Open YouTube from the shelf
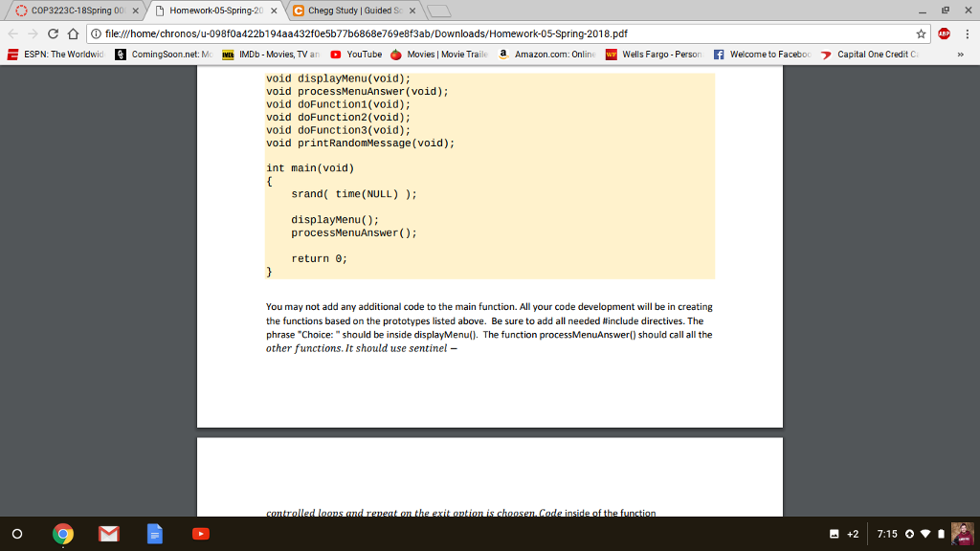The image size is (980, 551). [x=200, y=534]
